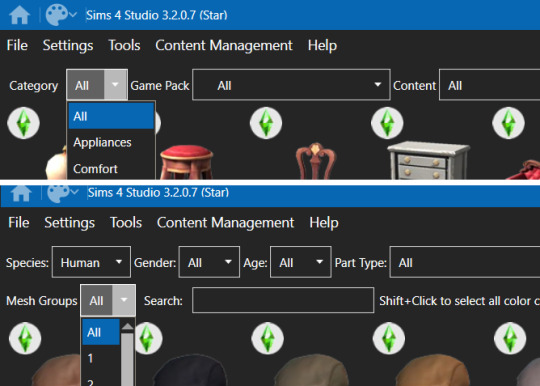The height and width of the screenshot is (386, 540).
Task: Select the gray dresser thumbnail
Action: [x=428, y=160]
